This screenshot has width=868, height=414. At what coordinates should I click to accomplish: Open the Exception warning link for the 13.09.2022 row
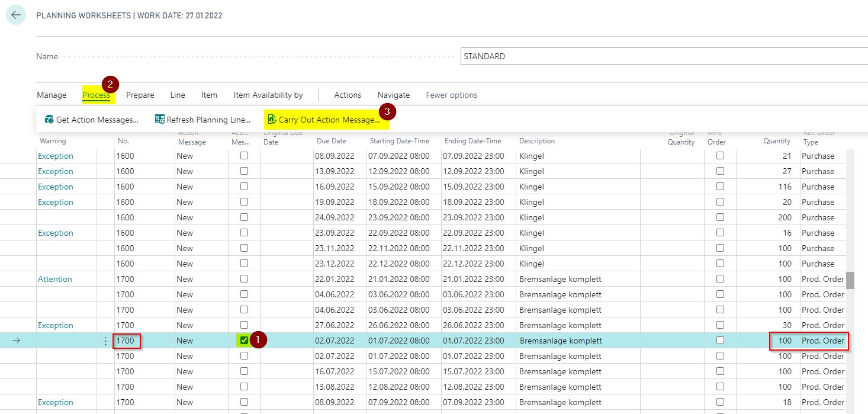(x=56, y=171)
